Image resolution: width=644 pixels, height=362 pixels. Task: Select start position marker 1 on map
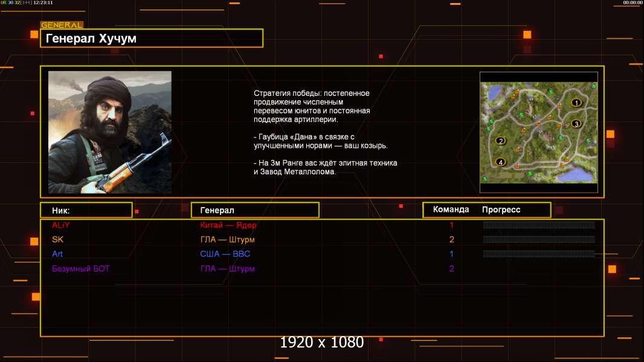coord(576,103)
